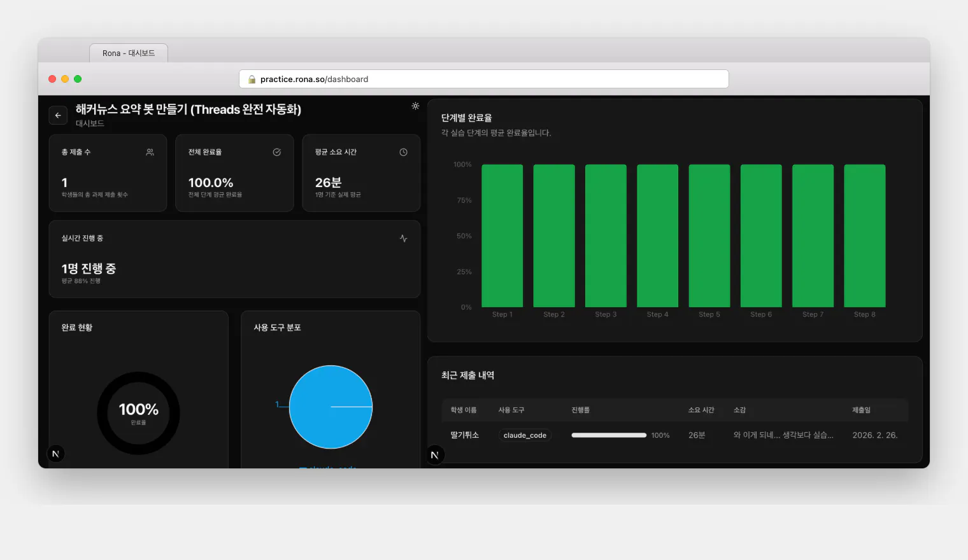Open the right Next.js N badge
Screen dimensions: 968x560
point(435,455)
